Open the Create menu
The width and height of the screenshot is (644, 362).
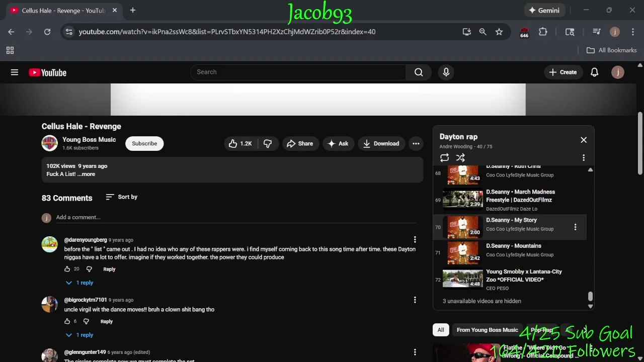[563, 72]
